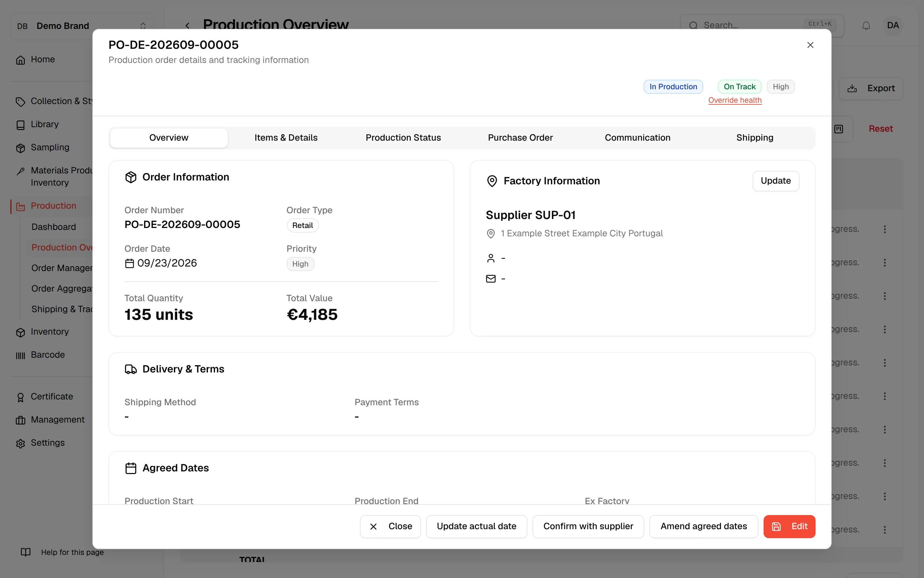The height and width of the screenshot is (578, 924).
Task: Click the red Edit button
Action: 789,526
